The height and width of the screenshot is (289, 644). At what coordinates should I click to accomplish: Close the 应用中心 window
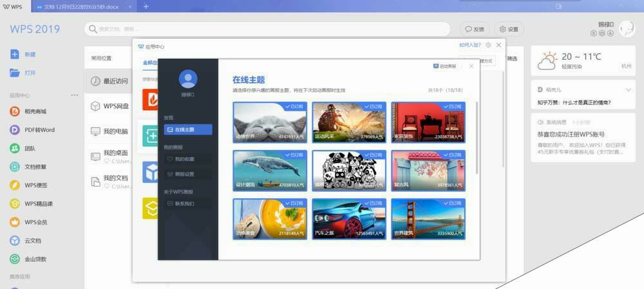tap(498, 45)
